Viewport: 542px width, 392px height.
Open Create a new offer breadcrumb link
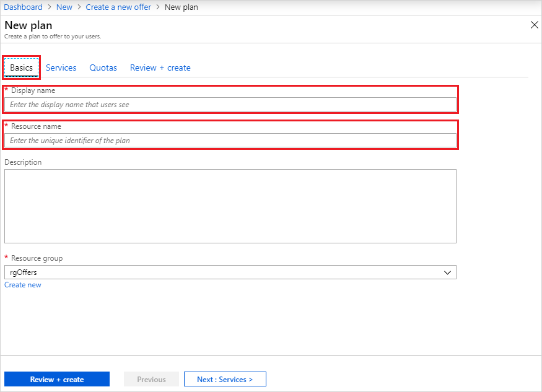pyautogui.click(x=118, y=7)
